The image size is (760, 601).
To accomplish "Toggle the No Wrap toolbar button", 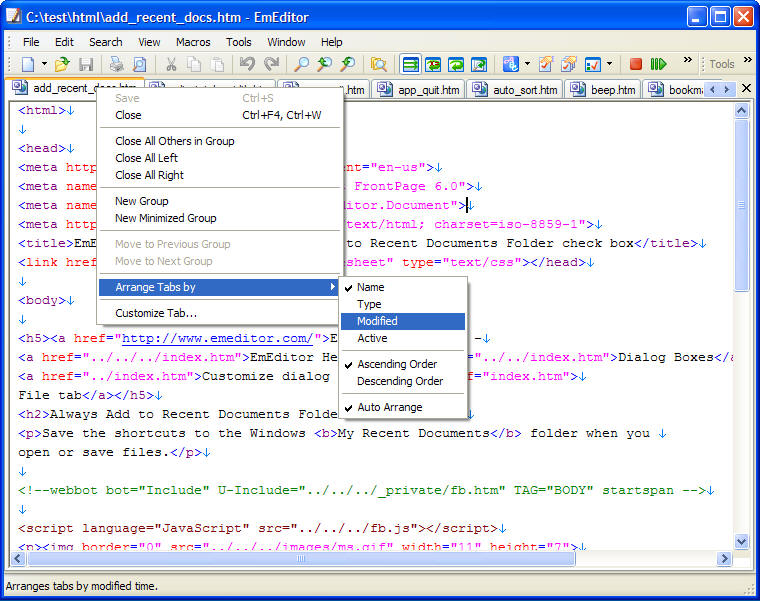I will tap(411, 64).
